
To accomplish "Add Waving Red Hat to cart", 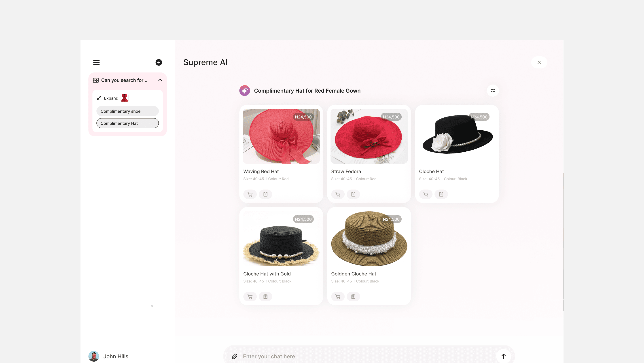I will 250,194.
